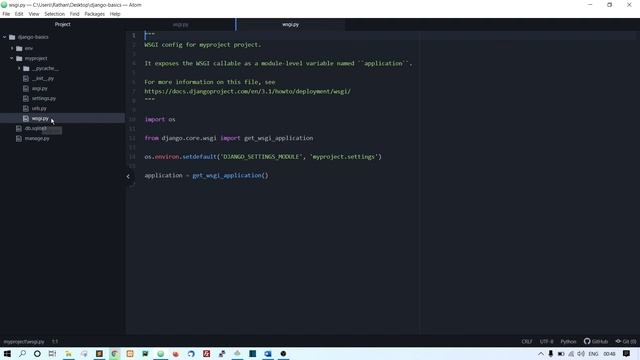The width and height of the screenshot is (640, 360).
Task: Open Sublime Text from the taskbar
Action: pyautogui.click(x=99, y=354)
